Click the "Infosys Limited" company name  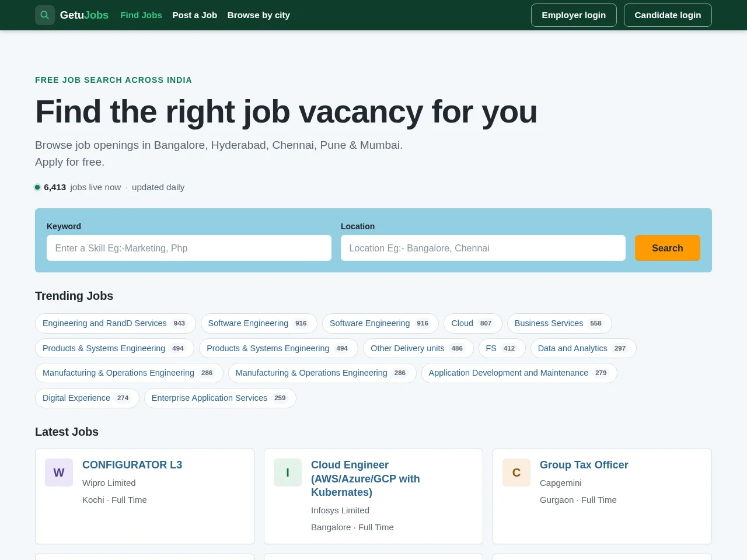click(x=340, y=510)
